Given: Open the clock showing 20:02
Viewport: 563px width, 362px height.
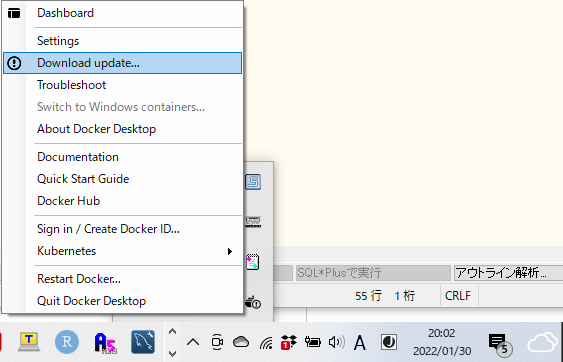Looking at the screenshot, I should click(441, 342).
